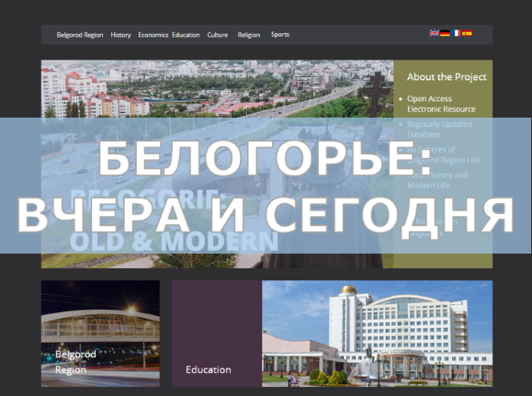The height and width of the screenshot is (396, 532).
Task: Open the Belgorod Region night bridge thumbnail
Action: [100, 334]
